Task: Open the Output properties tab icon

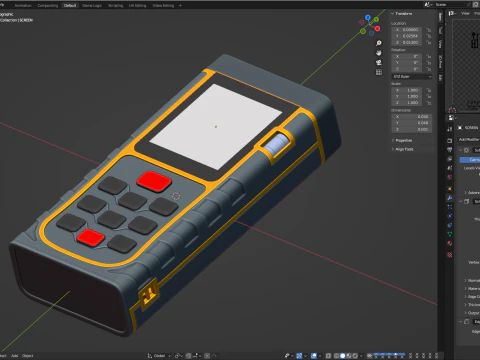Action: click(450, 150)
